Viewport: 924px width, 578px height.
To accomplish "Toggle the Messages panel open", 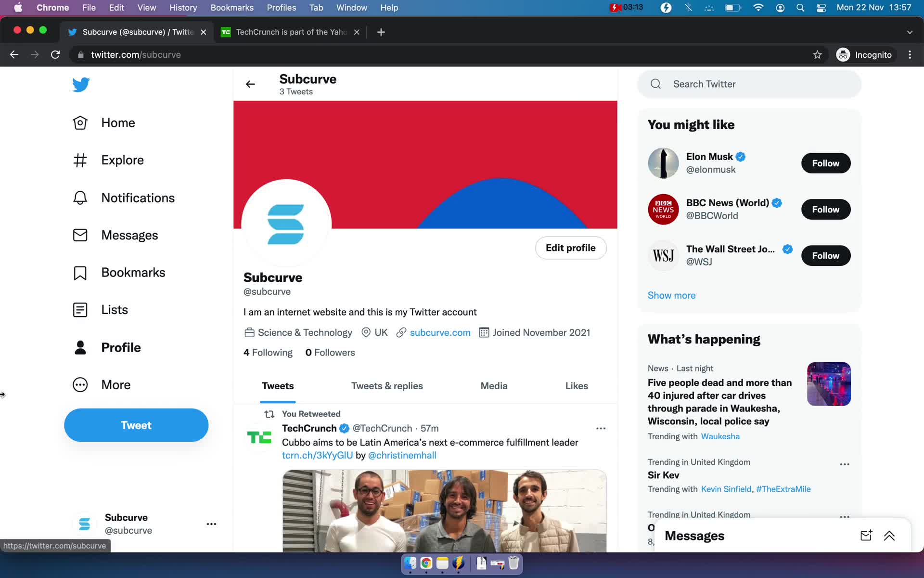I will pos(889,535).
